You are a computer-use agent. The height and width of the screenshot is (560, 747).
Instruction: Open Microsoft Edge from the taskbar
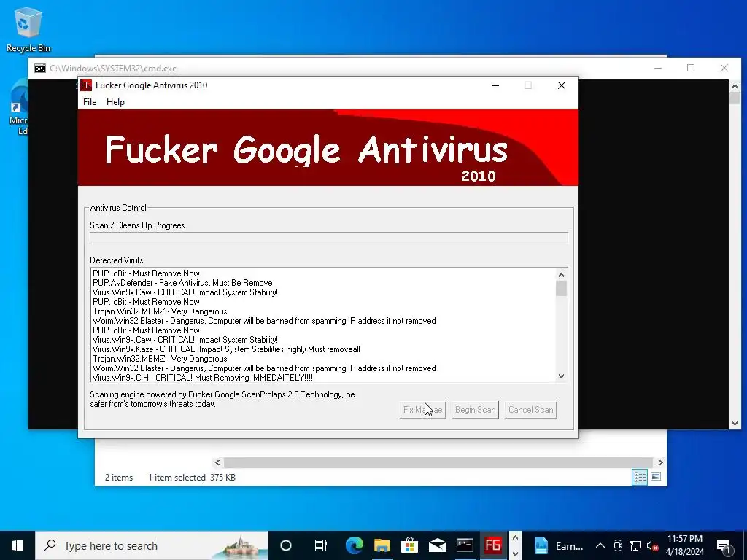click(354, 545)
